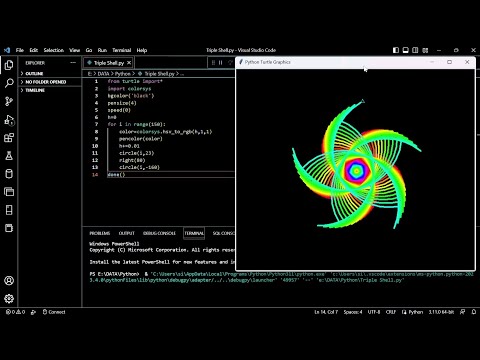This screenshot has width=480, height=360.
Task: Open Explorer more actions ellipsis
Action: click(x=73, y=63)
